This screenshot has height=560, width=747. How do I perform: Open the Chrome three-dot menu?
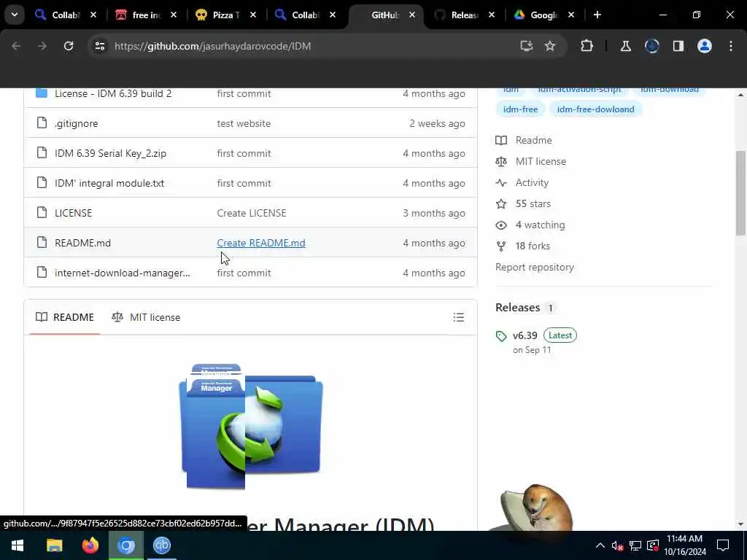731,46
